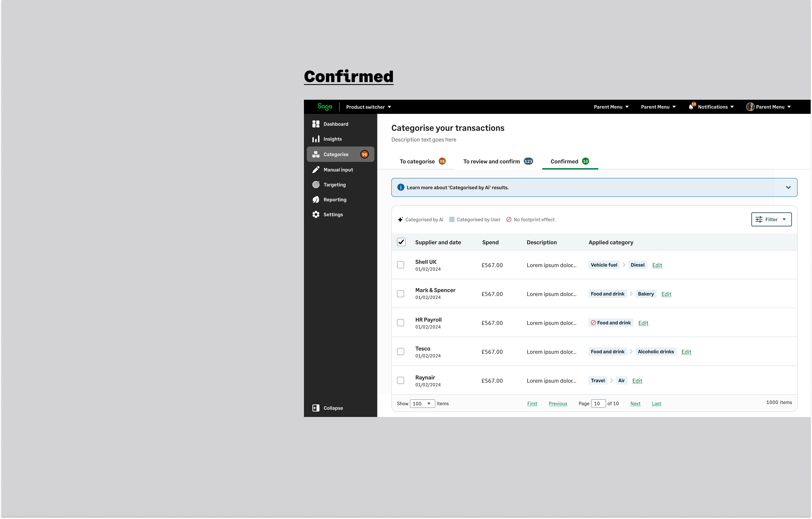Open Insights via bar-chart icon
812x519 pixels.
[x=316, y=139]
